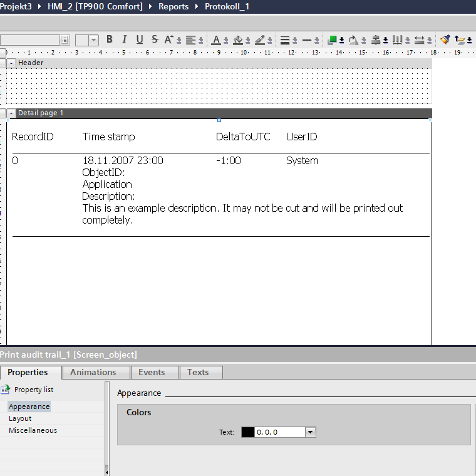The image size is (476, 476).
Task: Click the rotate object icon
Action: (353, 39)
